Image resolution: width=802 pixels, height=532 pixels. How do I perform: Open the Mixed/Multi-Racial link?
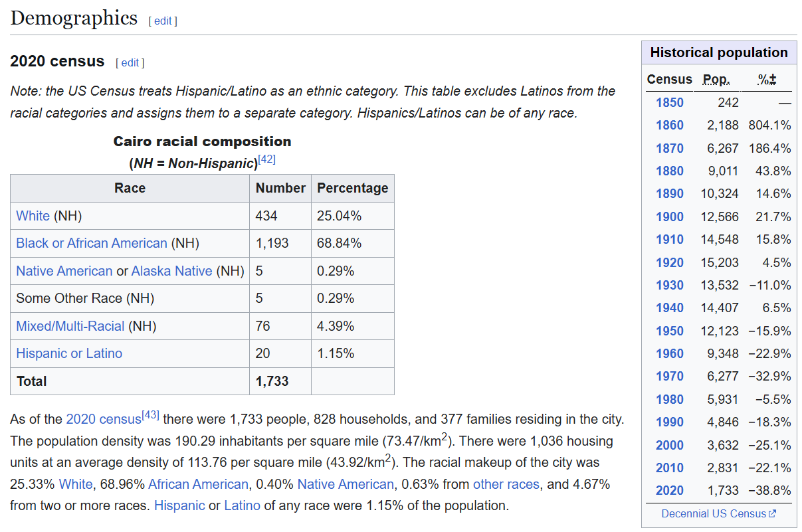(70, 326)
